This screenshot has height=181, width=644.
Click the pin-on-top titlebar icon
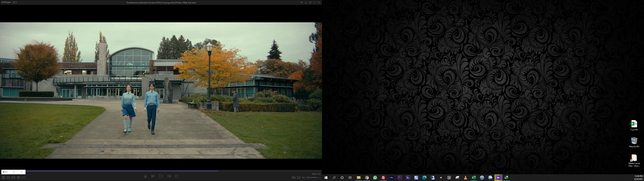[302, 3]
